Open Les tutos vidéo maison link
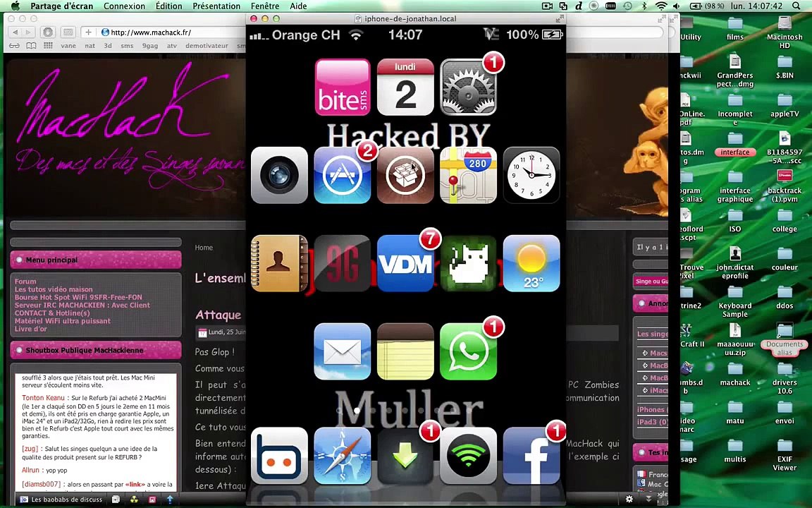The width and height of the screenshot is (812, 508). (54, 289)
